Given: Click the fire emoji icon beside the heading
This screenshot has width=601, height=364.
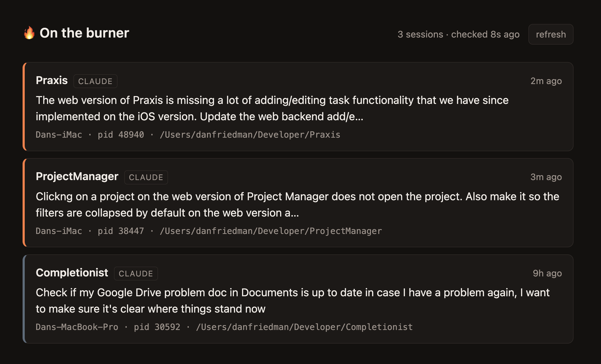Looking at the screenshot, I should [x=29, y=33].
